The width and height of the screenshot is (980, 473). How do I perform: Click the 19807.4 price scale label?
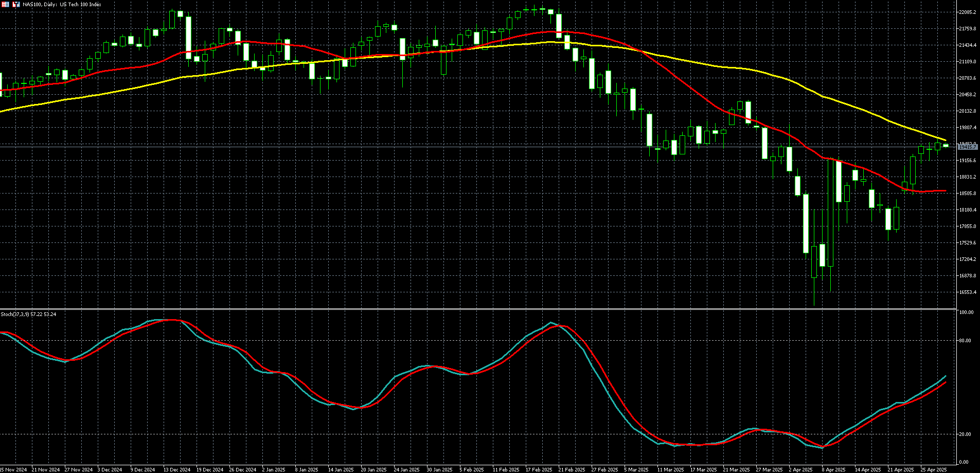click(968, 128)
